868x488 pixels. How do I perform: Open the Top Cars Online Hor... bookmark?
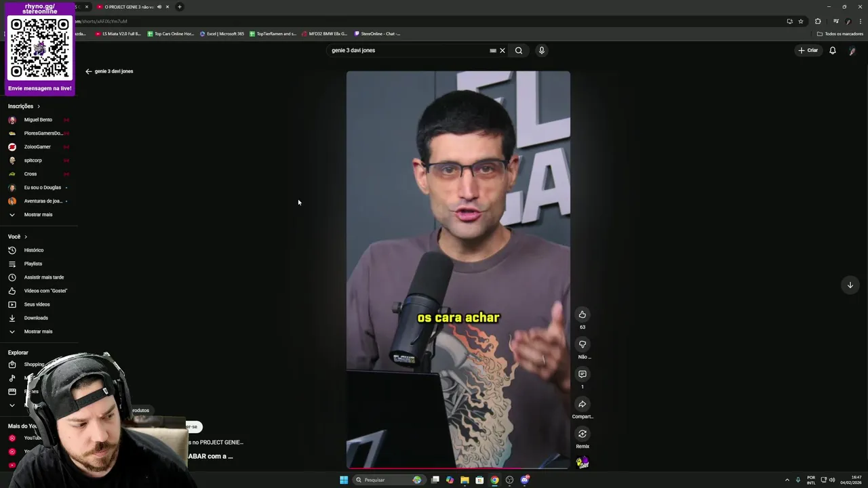coord(170,33)
